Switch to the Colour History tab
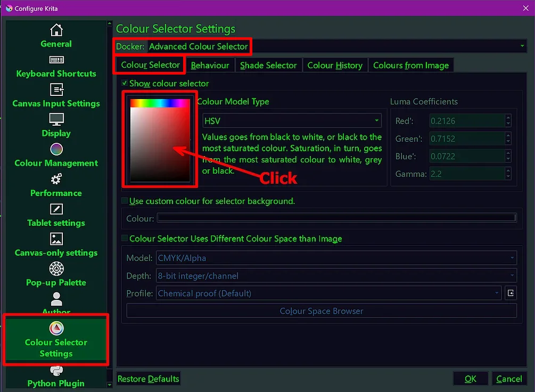This screenshot has width=535, height=392. coord(335,65)
